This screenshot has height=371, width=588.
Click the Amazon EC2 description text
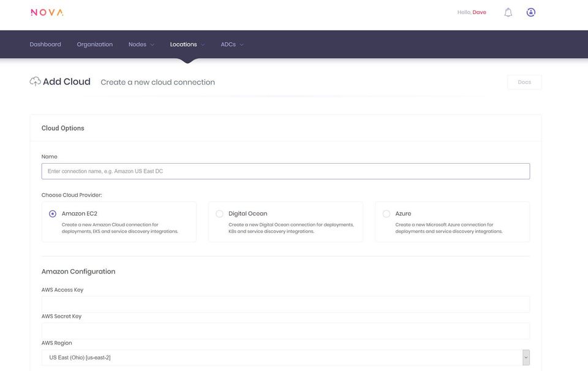point(120,228)
